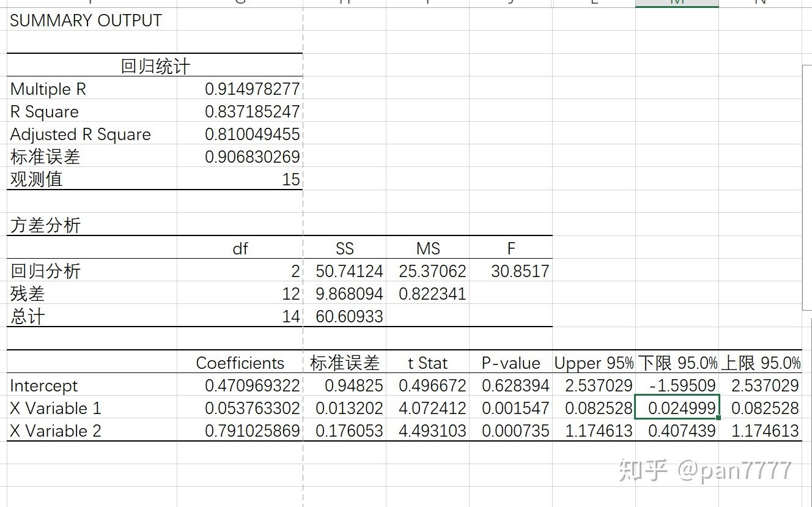Click the Intercept t Stat 0.496672

(x=432, y=386)
